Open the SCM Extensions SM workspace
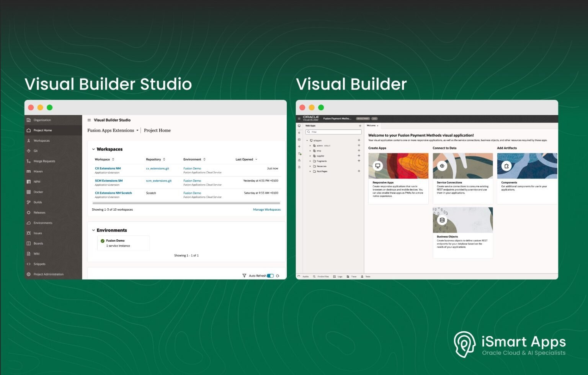The image size is (588, 375). 109,181
